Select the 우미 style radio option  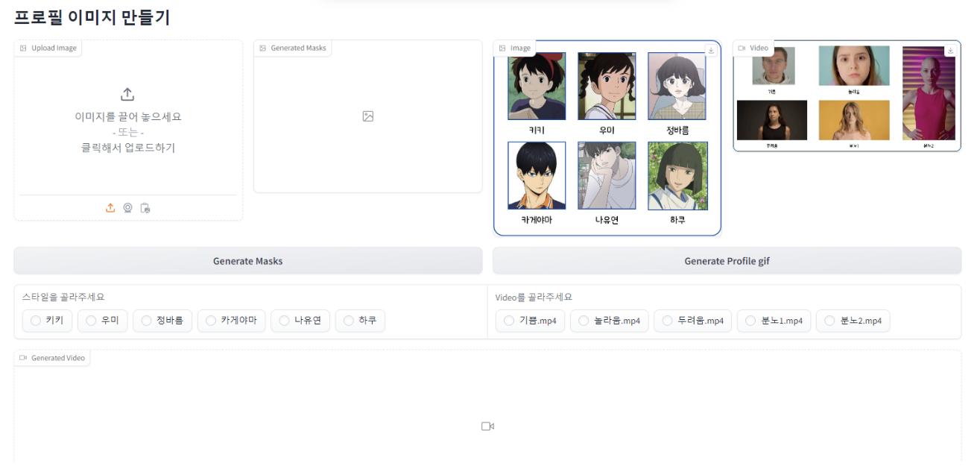coord(103,321)
